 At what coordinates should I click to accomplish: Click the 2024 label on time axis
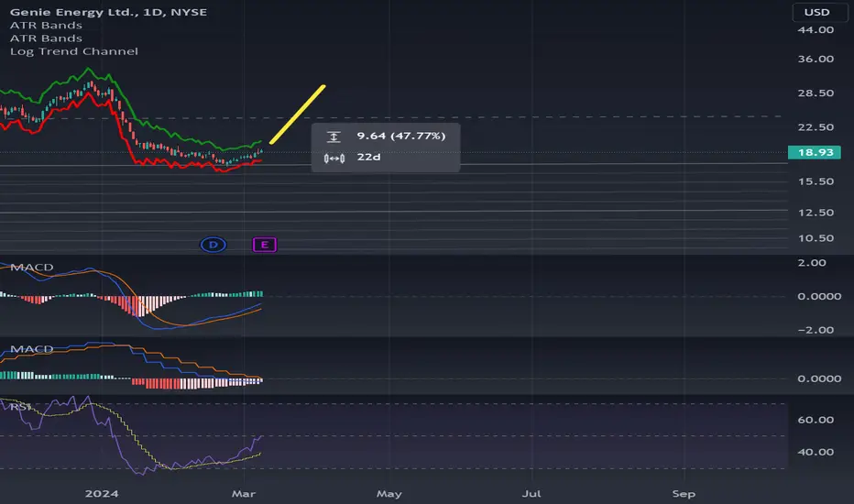[102, 494]
